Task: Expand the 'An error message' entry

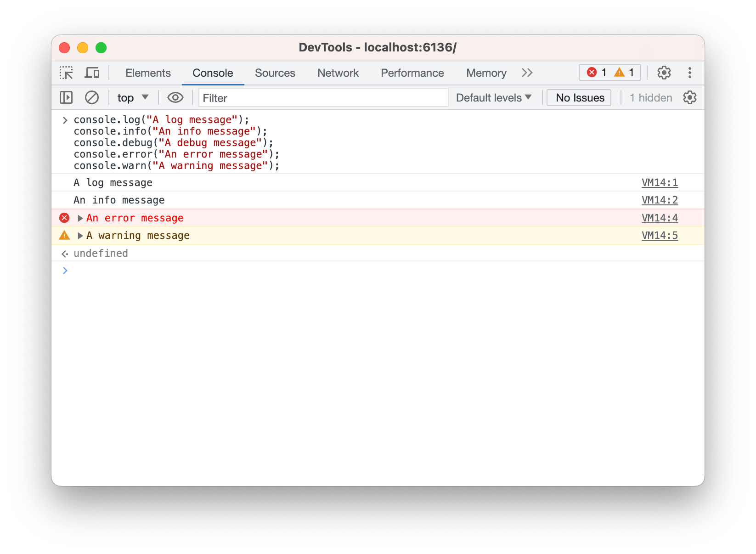Action: 80,218
